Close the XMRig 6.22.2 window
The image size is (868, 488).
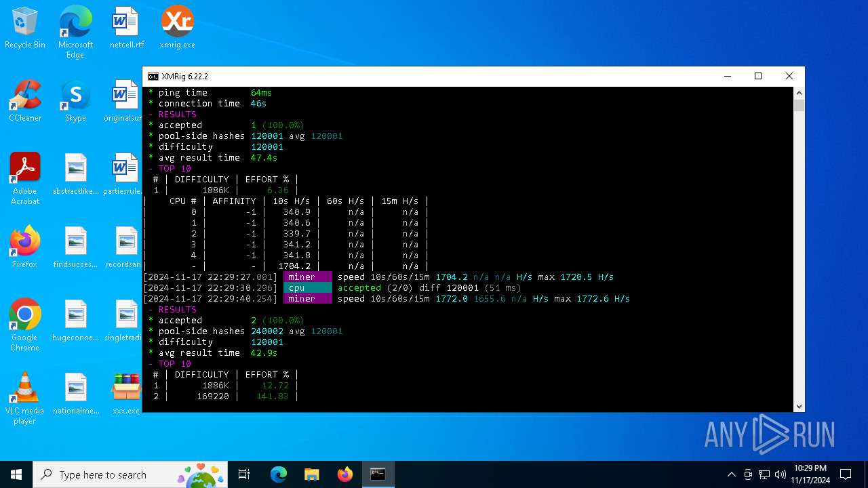pyautogui.click(x=789, y=77)
